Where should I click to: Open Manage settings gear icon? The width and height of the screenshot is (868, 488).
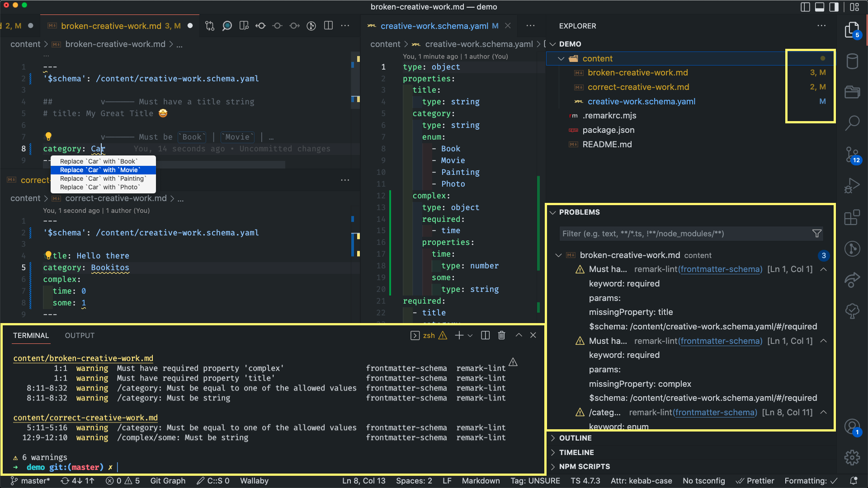click(852, 457)
